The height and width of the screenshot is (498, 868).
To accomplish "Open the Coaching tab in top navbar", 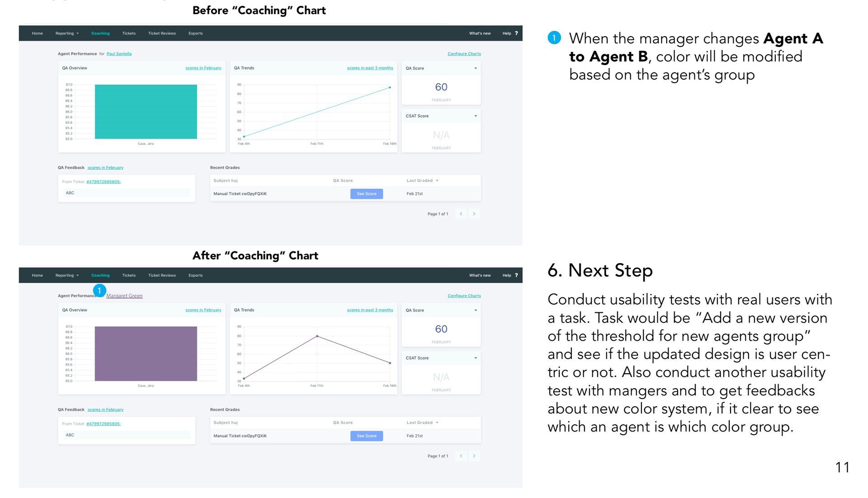I will (x=100, y=33).
